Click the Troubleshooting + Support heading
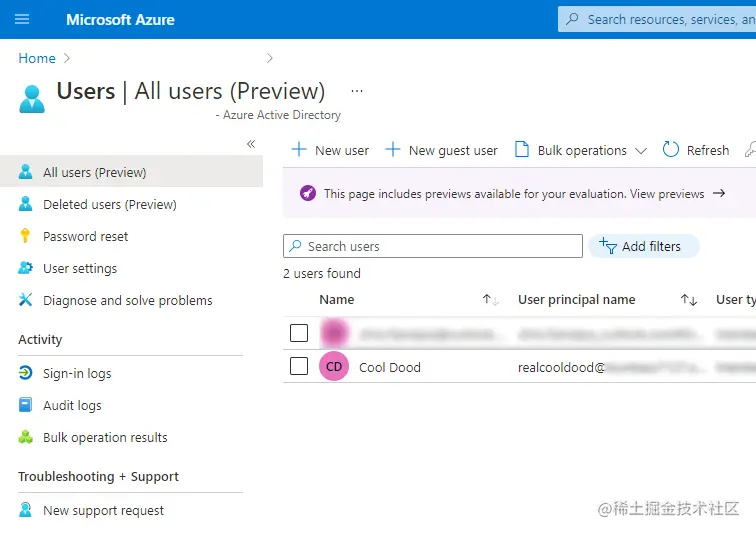The image size is (756, 534). (98, 477)
